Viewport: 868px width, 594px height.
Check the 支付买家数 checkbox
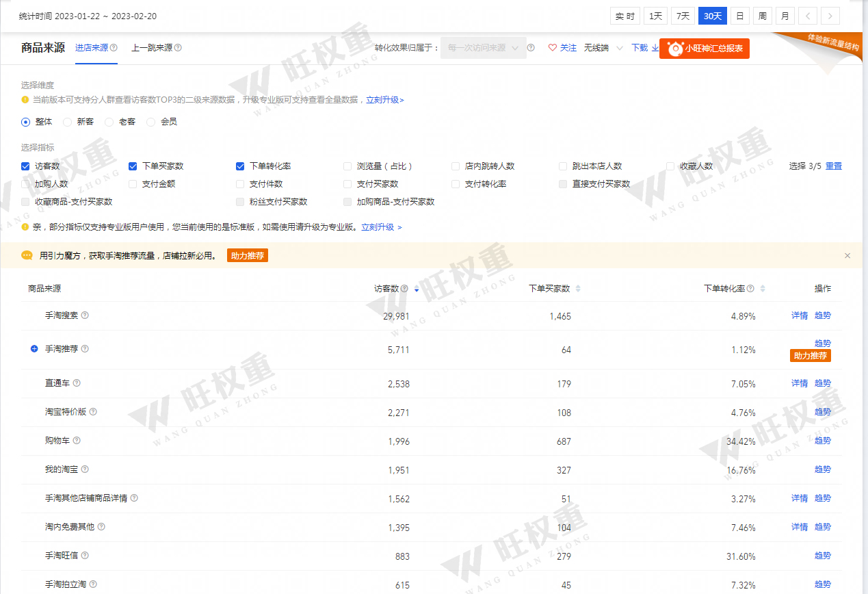347,184
